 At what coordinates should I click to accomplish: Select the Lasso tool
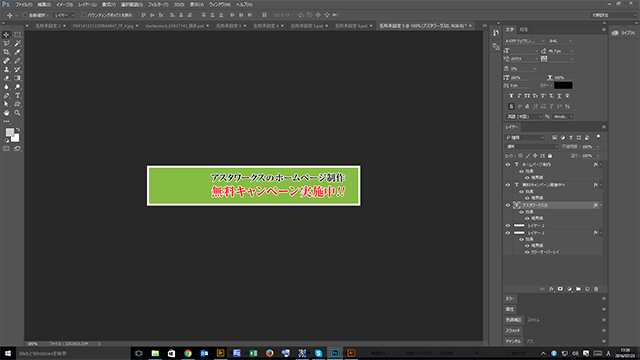[6, 43]
